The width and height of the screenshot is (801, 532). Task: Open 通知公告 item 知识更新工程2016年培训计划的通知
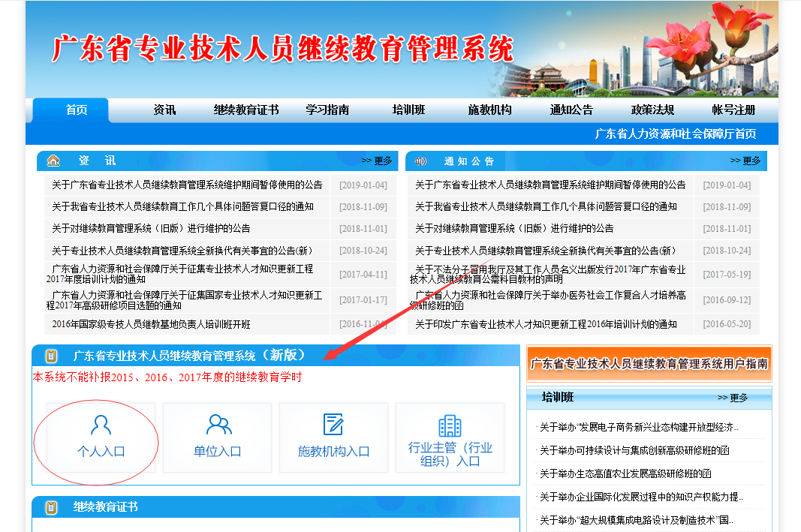pyautogui.click(x=546, y=324)
